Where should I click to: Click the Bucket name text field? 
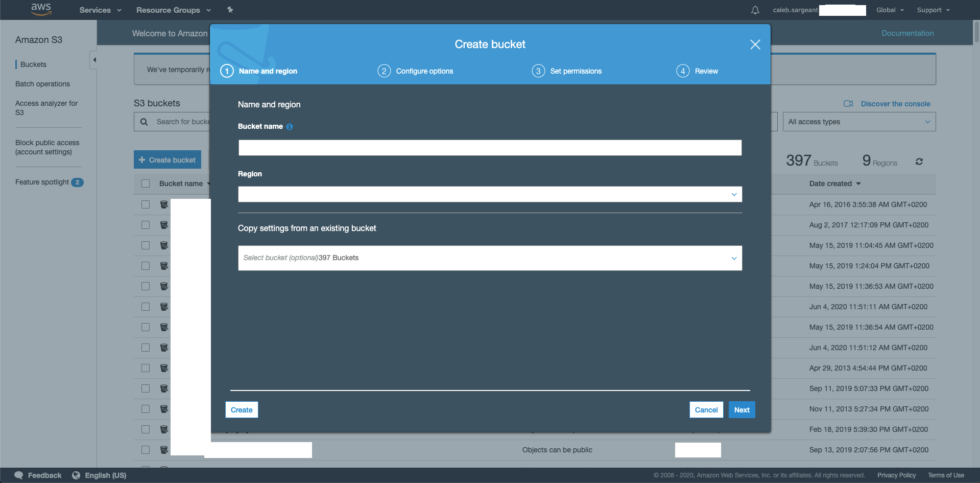click(490, 148)
